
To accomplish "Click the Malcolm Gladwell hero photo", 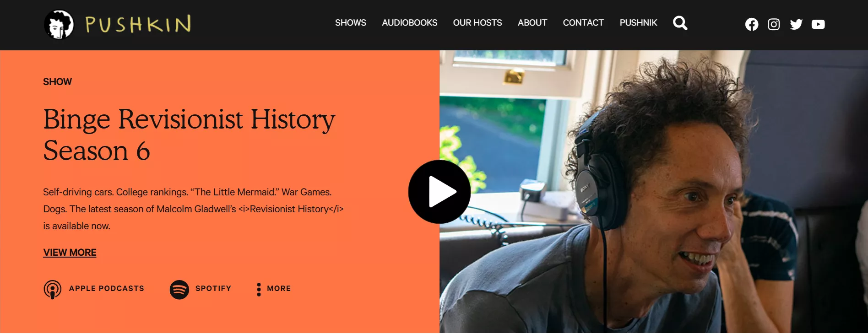I will pos(654,192).
